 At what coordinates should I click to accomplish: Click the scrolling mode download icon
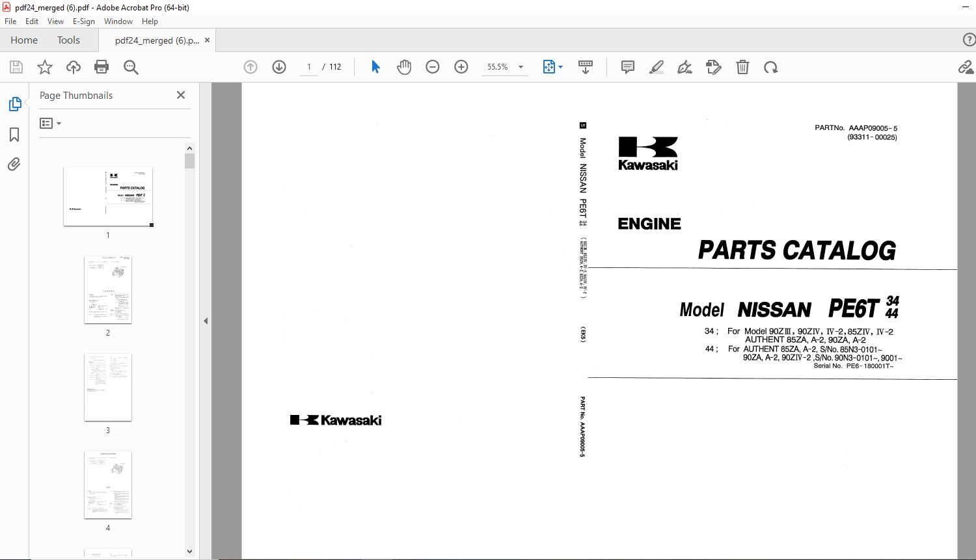tap(586, 67)
